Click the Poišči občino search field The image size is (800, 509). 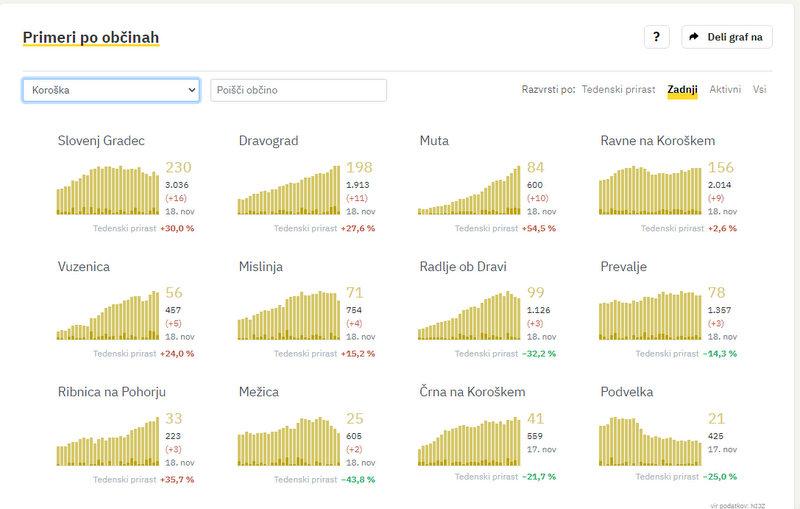tap(298, 90)
